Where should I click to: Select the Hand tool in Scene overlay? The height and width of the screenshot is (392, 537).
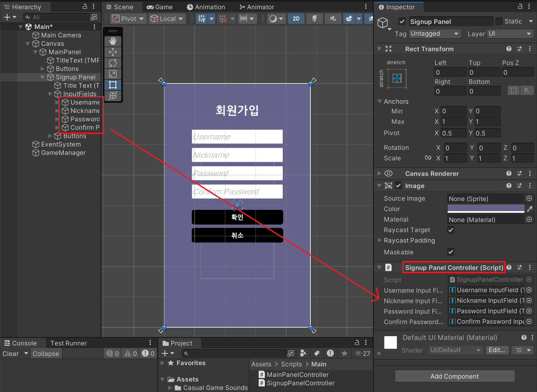pos(112,41)
